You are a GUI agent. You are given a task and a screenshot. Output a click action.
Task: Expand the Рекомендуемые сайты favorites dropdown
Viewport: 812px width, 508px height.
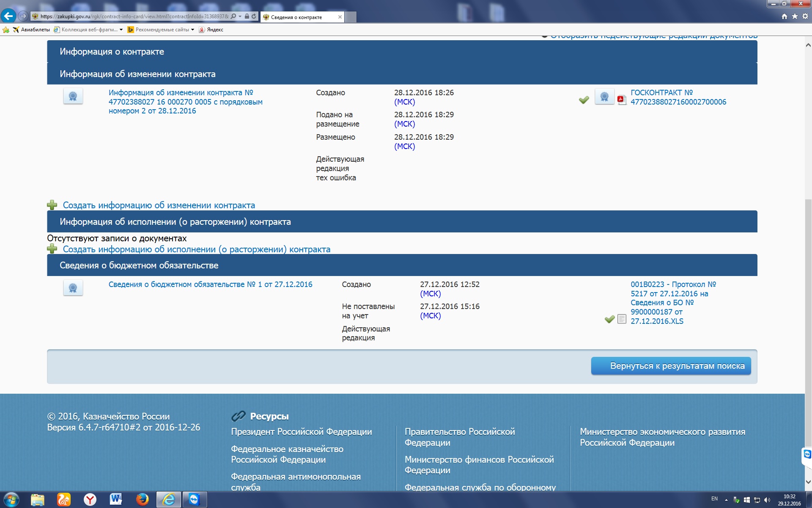(192, 30)
